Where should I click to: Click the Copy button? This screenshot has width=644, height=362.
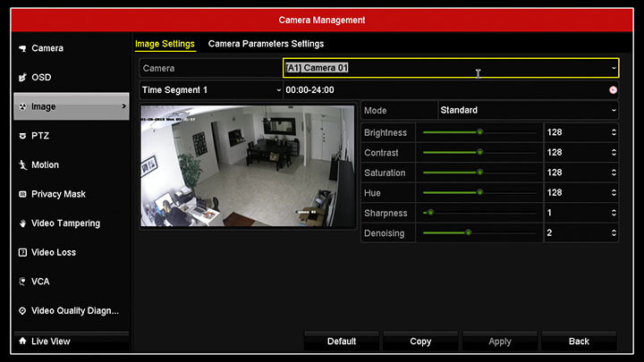point(420,341)
